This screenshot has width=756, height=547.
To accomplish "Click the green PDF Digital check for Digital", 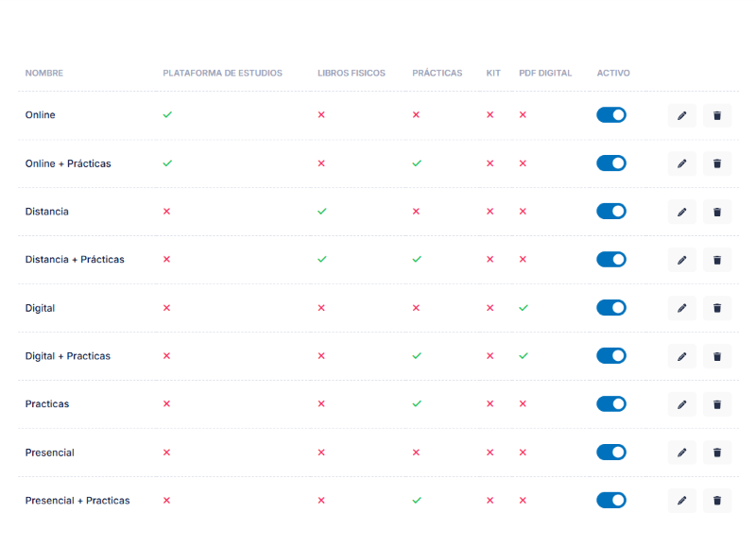I will (524, 308).
